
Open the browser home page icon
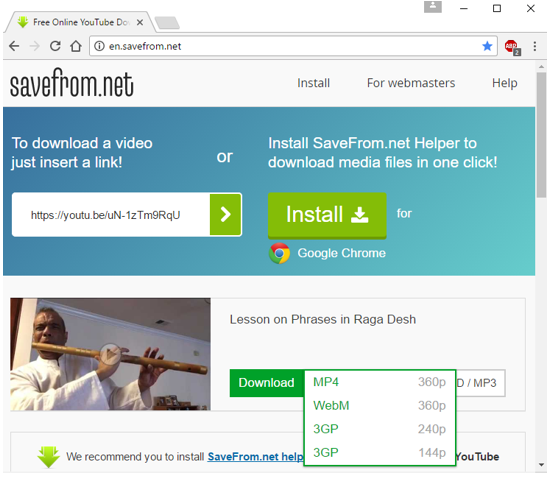coord(76,46)
